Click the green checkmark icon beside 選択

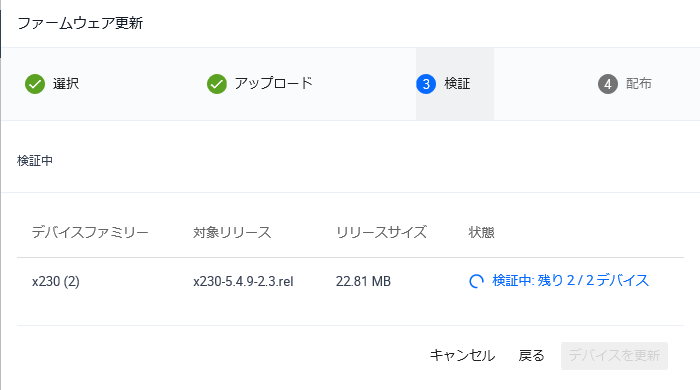35,84
